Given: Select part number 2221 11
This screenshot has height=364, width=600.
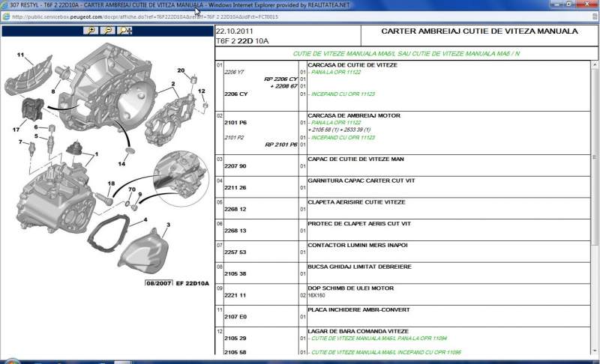Looking at the screenshot, I should click(x=235, y=295).
